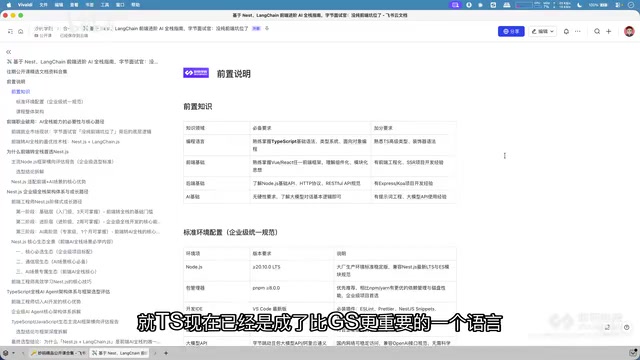This screenshot has width=640, height=360.
Task: Click 标准环境配置（企业级统一规范）heading
Action: point(230,232)
